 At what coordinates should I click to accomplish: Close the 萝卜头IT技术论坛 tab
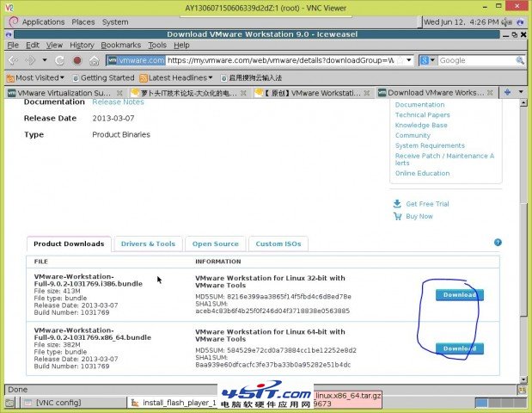(x=243, y=93)
